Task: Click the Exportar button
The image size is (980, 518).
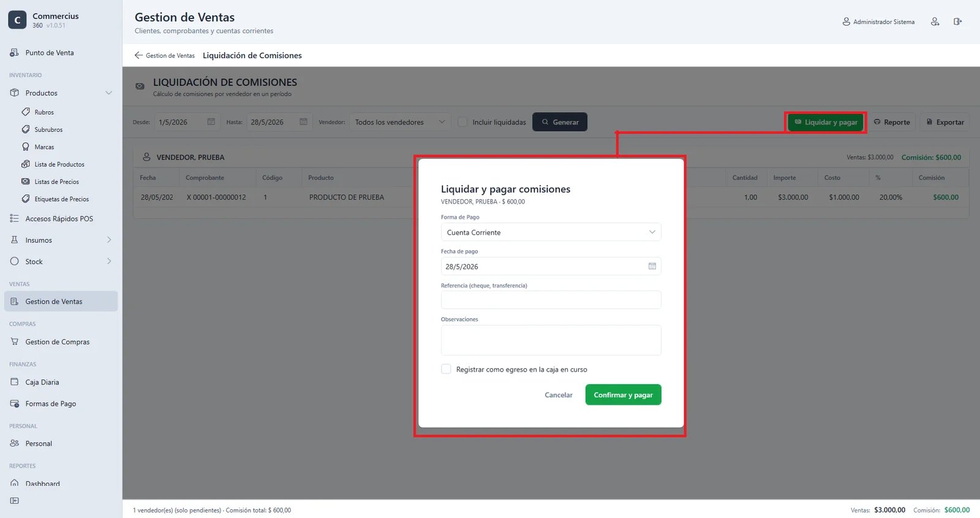Action: coord(945,122)
